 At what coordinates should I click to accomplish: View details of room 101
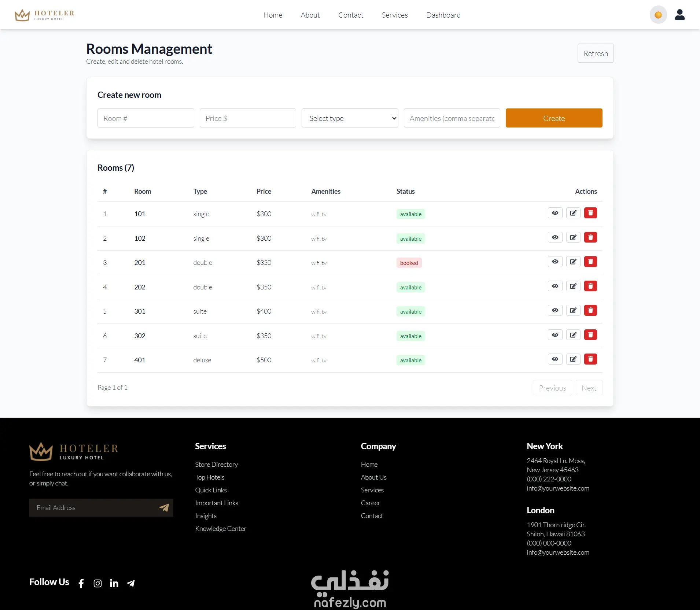pos(555,213)
